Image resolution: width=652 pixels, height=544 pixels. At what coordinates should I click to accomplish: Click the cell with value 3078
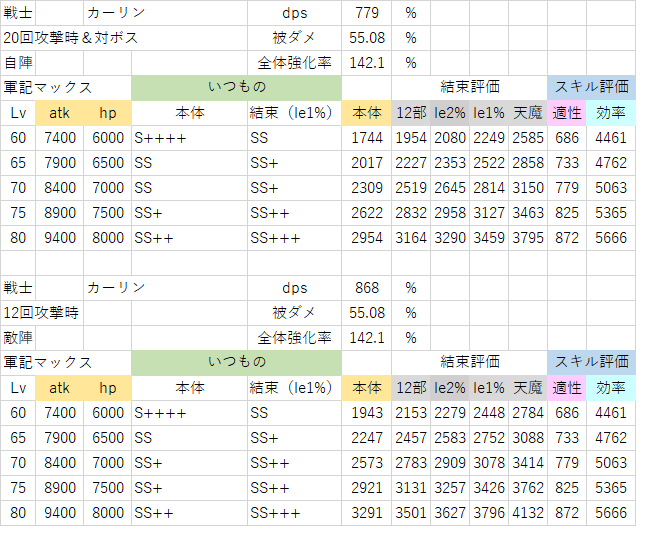coord(489,463)
